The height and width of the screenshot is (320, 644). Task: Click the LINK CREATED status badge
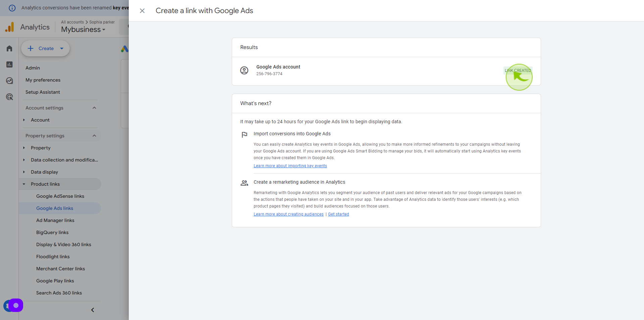pyautogui.click(x=518, y=71)
